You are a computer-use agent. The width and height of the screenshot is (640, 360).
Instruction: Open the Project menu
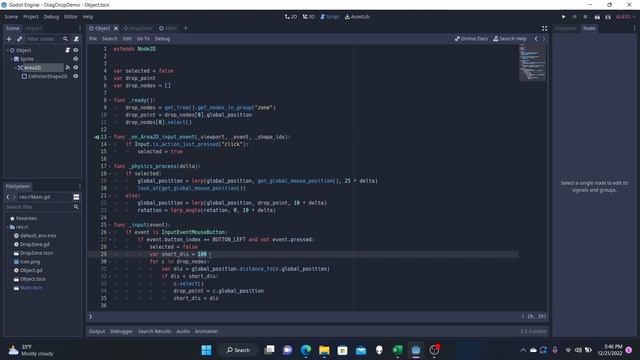click(x=31, y=17)
